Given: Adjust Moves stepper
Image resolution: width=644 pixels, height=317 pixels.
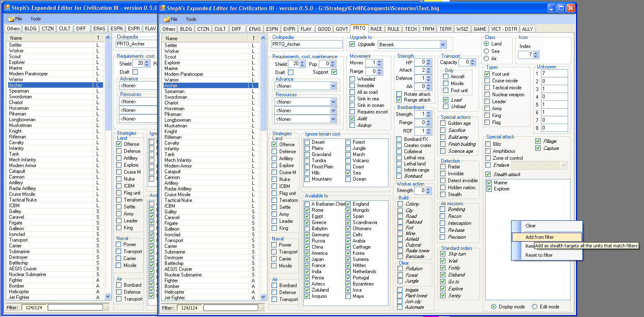Looking at the screenshot, I should pyautogui.click(x=379, y=63).
